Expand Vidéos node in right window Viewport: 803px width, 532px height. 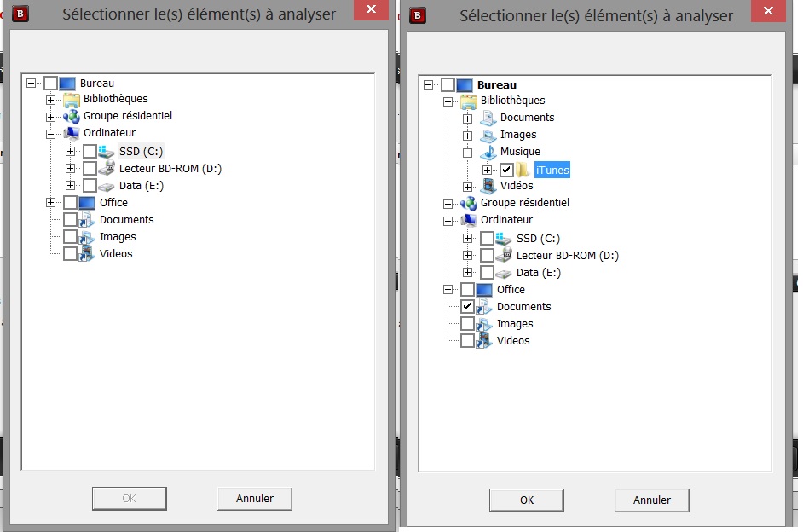tap(467, 187)
